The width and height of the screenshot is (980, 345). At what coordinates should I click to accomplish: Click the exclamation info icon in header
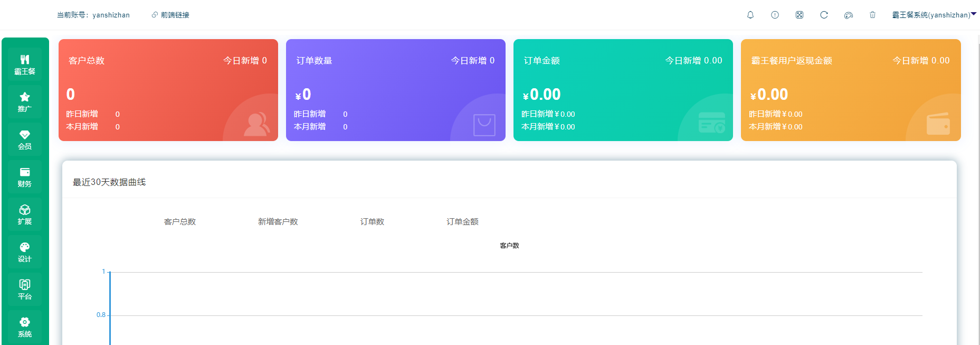(x=775, y=15)
